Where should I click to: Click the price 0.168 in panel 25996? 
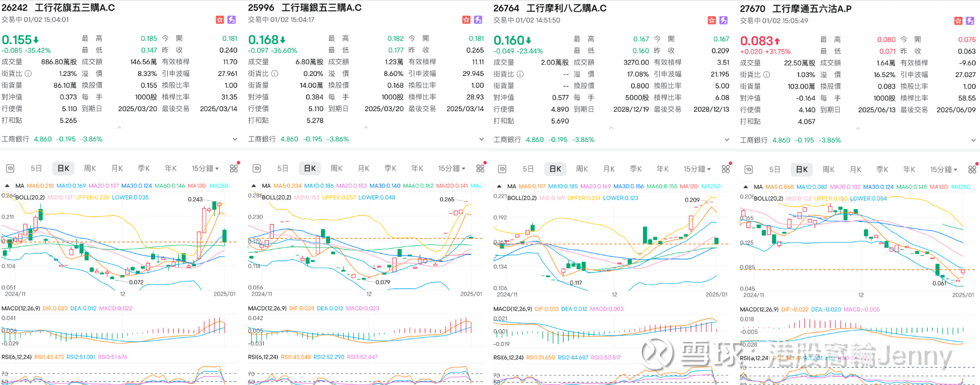click(263, 40)
